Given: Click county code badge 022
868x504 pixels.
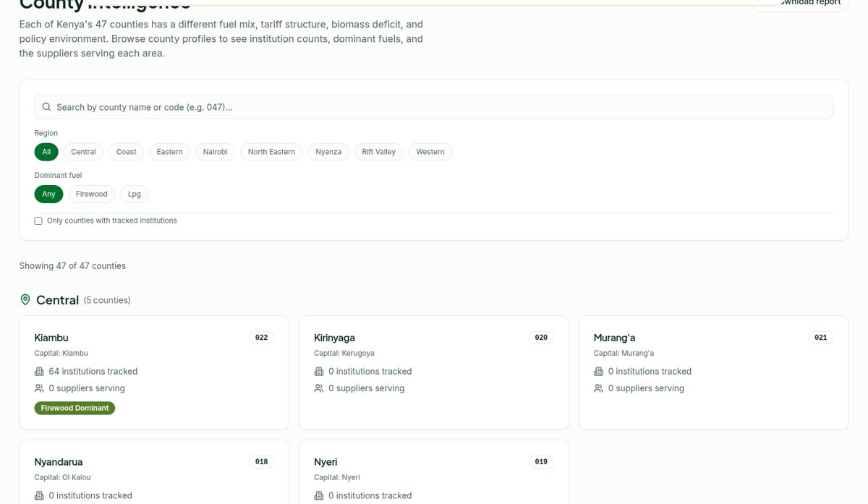Looking at the screenshot, I should pyautogui.click(x=262, y=338).
